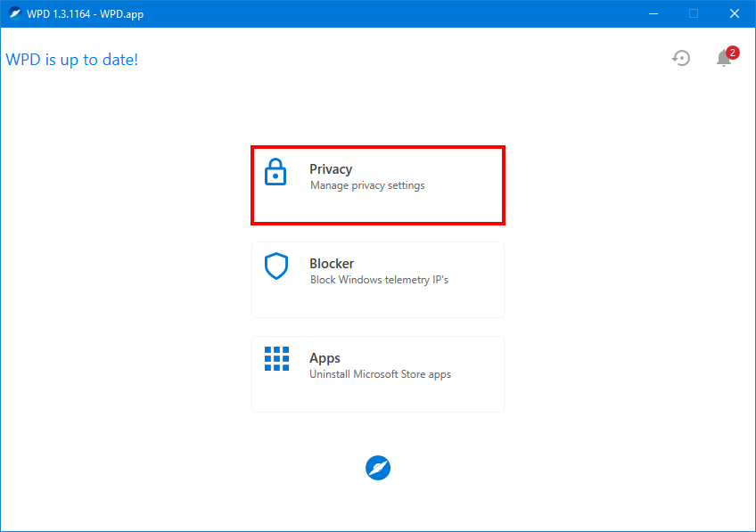Open the Apps uninstall card

pos(377,374)
